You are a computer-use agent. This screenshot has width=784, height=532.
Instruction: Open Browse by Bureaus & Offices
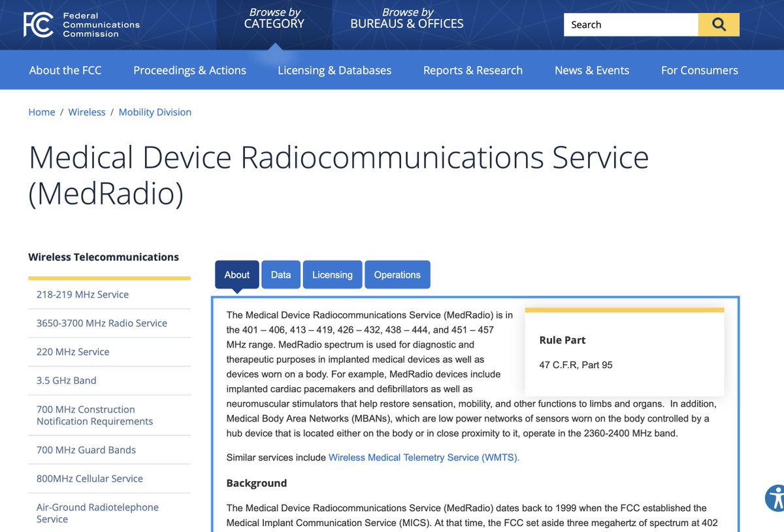407,18
